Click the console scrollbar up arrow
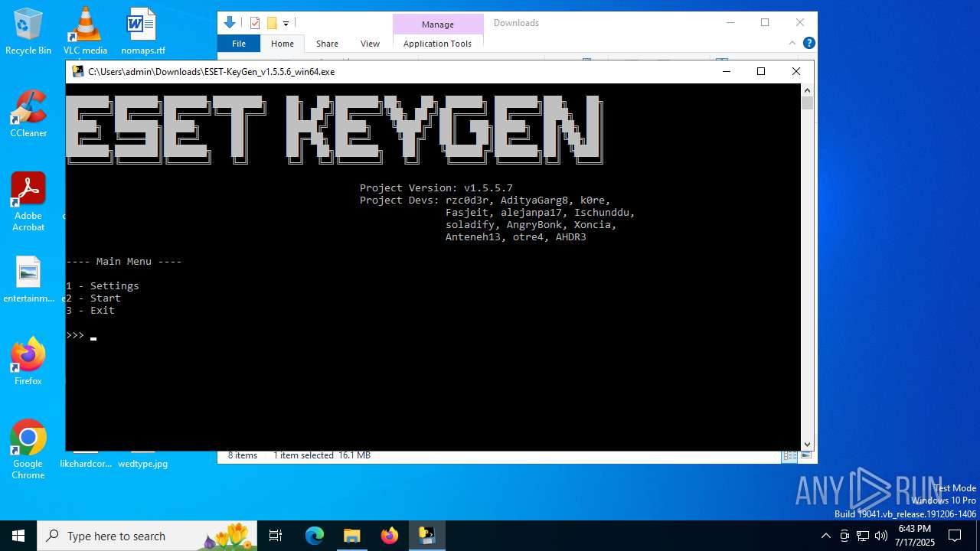Viewport: 980px width, 551px height. pos(807,90)
